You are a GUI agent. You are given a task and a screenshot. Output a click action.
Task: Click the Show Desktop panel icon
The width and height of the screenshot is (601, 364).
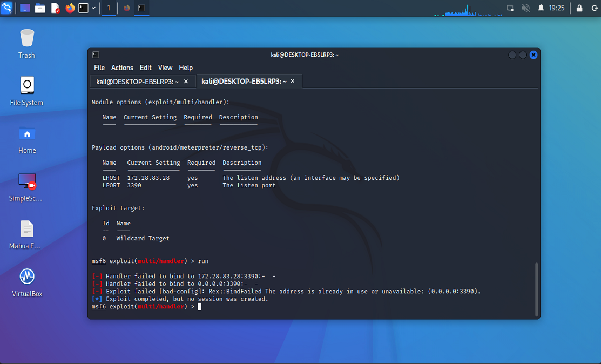point(25,8)
